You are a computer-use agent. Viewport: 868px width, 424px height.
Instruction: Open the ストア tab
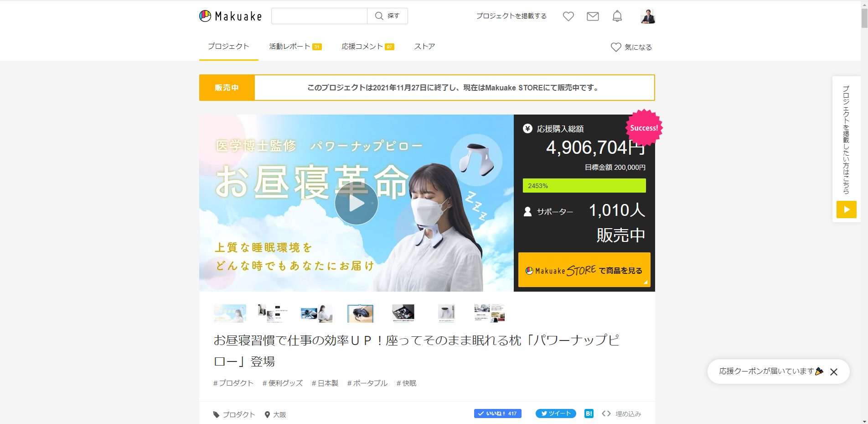pyautogui.click(x=424, y=47)
